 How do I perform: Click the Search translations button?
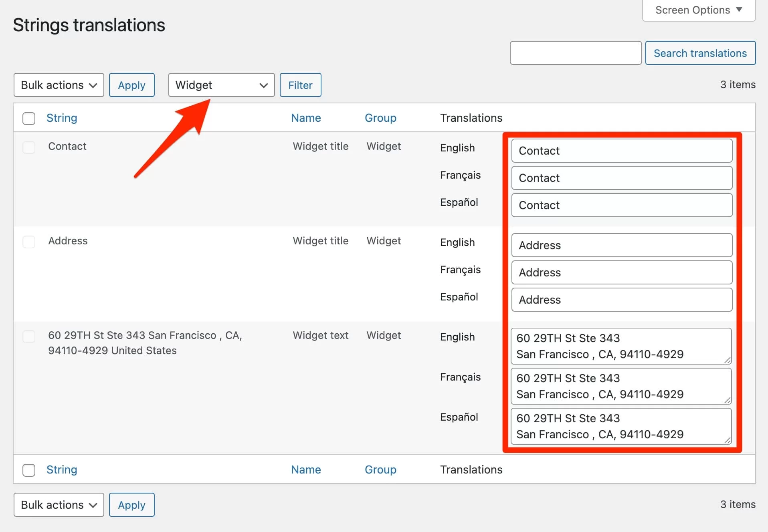(700, 53)
